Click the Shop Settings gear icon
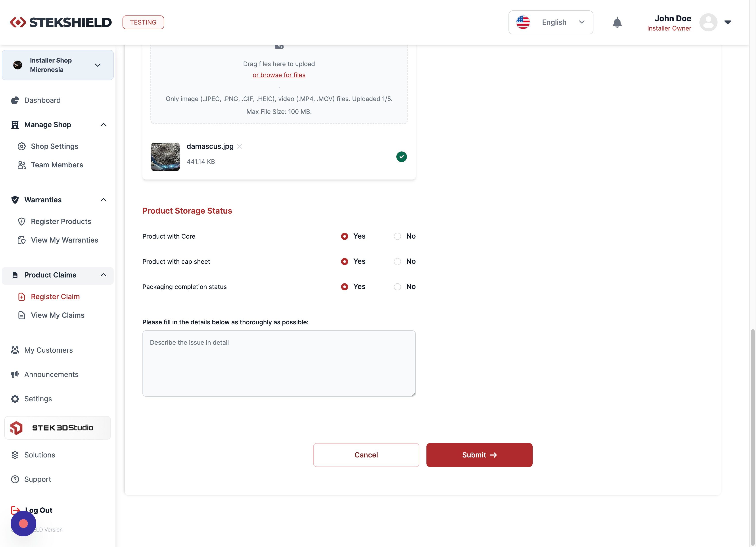This screenshot has width=756, height=547. click(22, 146)
